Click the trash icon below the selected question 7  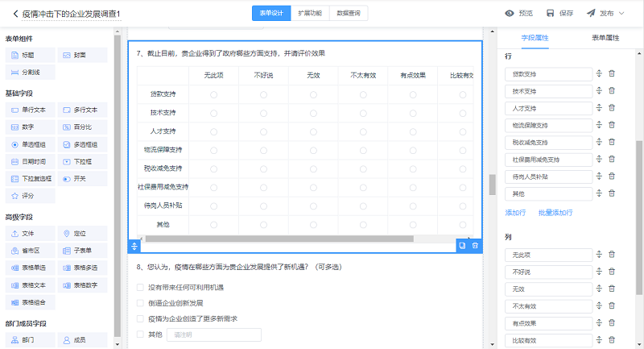475,245
